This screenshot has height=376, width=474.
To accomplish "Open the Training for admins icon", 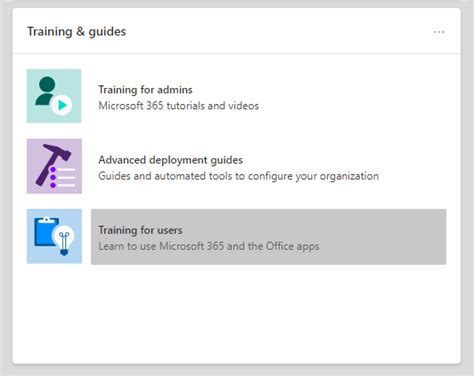I will coord(54,96).
